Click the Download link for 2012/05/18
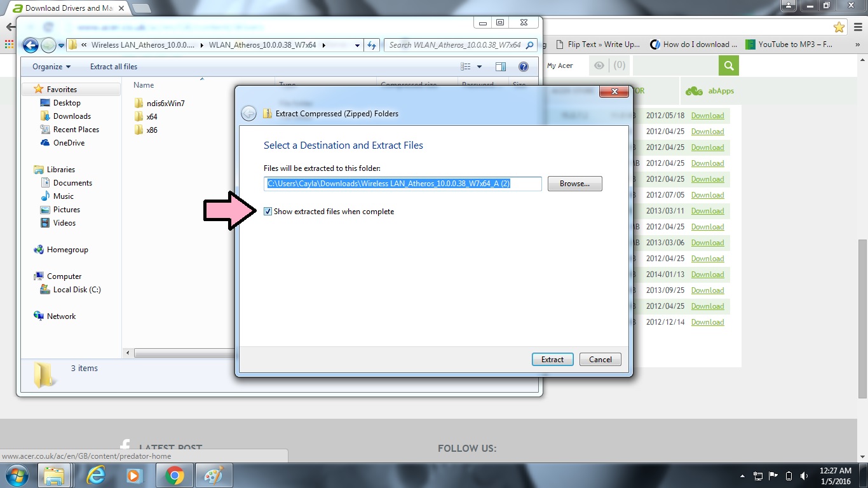The width and height of the screenshot is (868, 488). [707, 116]
